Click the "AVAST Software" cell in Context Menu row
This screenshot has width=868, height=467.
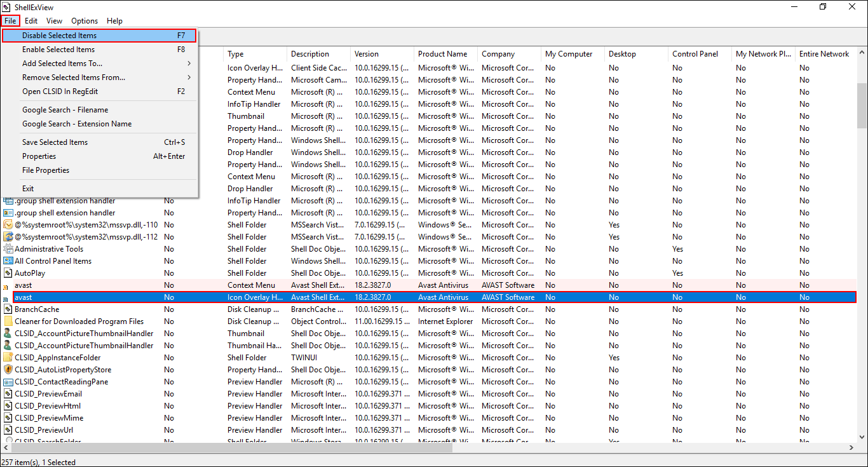click(508, 285)
